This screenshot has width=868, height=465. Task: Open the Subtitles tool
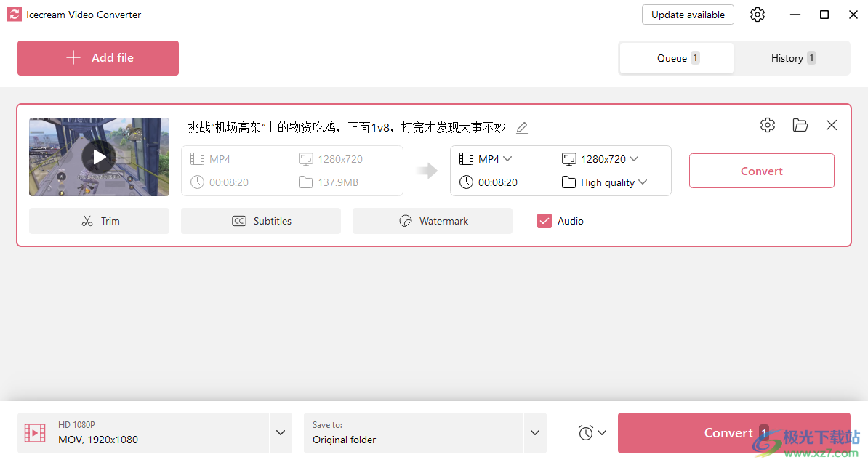(x=260, y=220)
